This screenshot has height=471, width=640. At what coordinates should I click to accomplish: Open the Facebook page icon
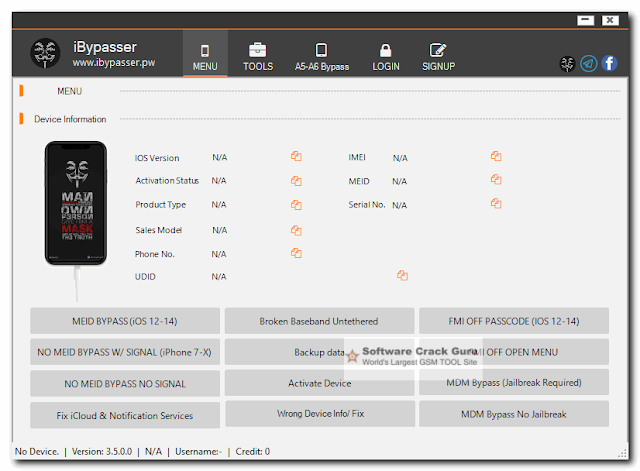click(x=609, y=63)
